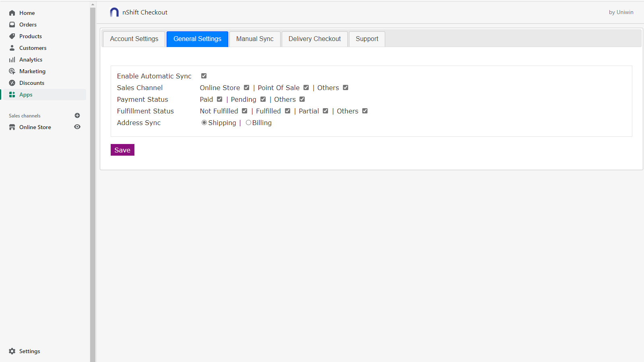
Task: Add a new sales channel with plus icon
Action: pyautogui.click(x=77, y=115)
